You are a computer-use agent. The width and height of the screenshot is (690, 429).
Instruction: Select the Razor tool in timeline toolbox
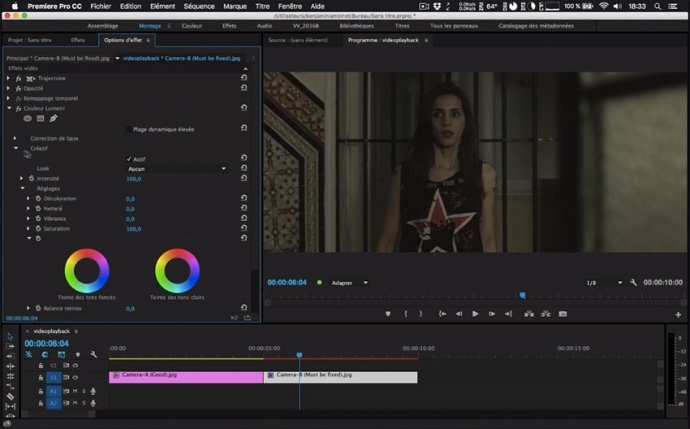[x=10, y=396]
